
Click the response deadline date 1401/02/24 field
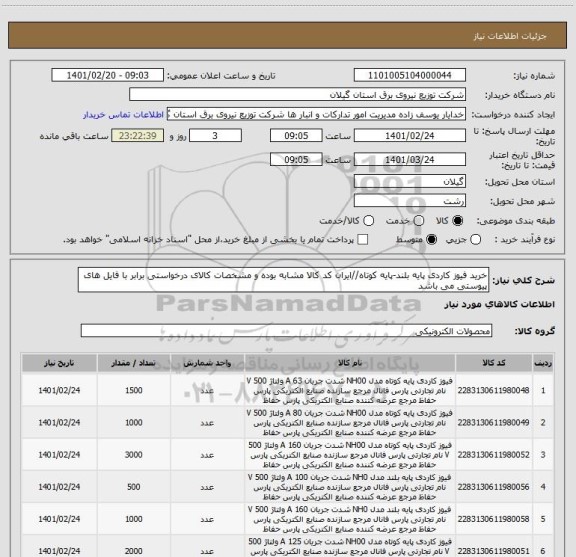pyautogui.click(x=410, y=136)
